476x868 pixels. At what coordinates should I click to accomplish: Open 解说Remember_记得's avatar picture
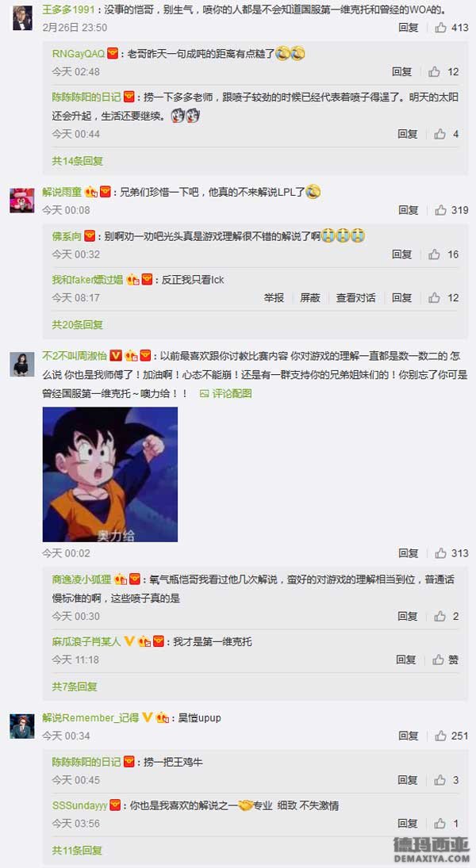point(22,726)
